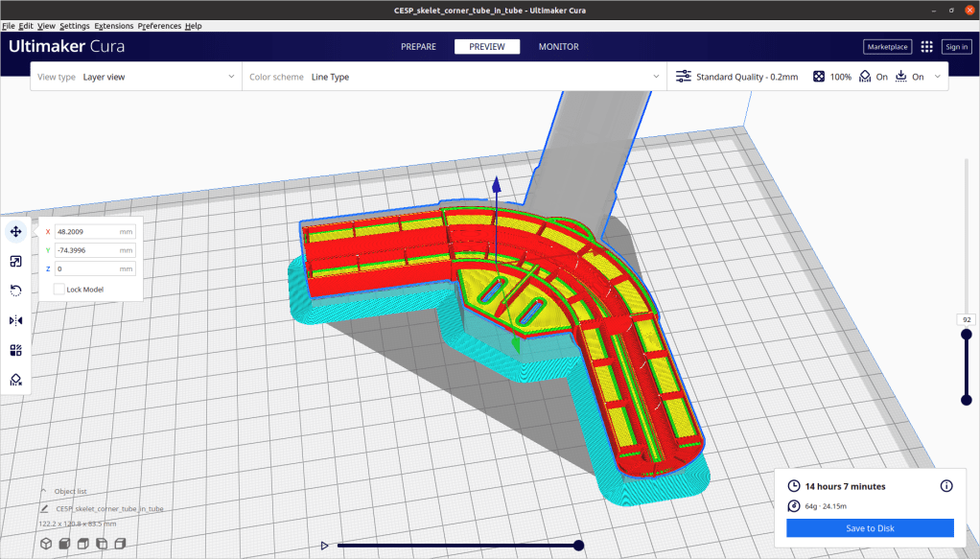Play the layer path simulation
Viewport: 980px width, 559px height.
click(x=325, y=546)
